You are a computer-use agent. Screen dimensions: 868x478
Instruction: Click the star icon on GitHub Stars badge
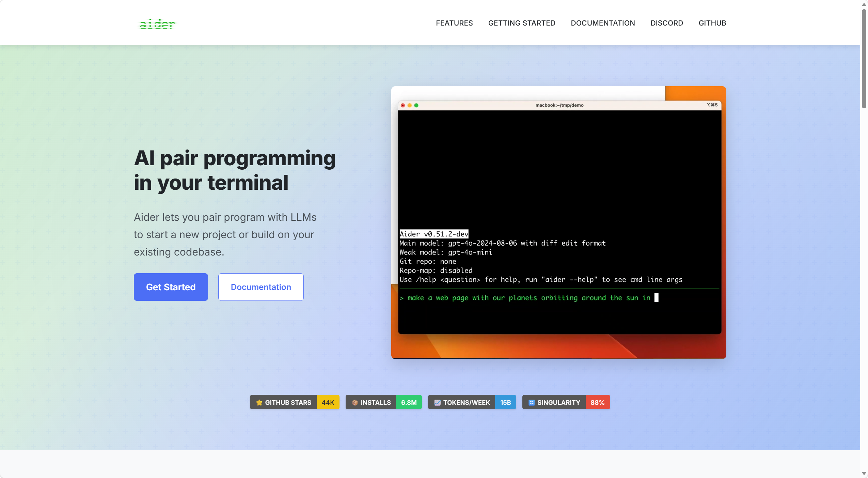click(259, 402)
